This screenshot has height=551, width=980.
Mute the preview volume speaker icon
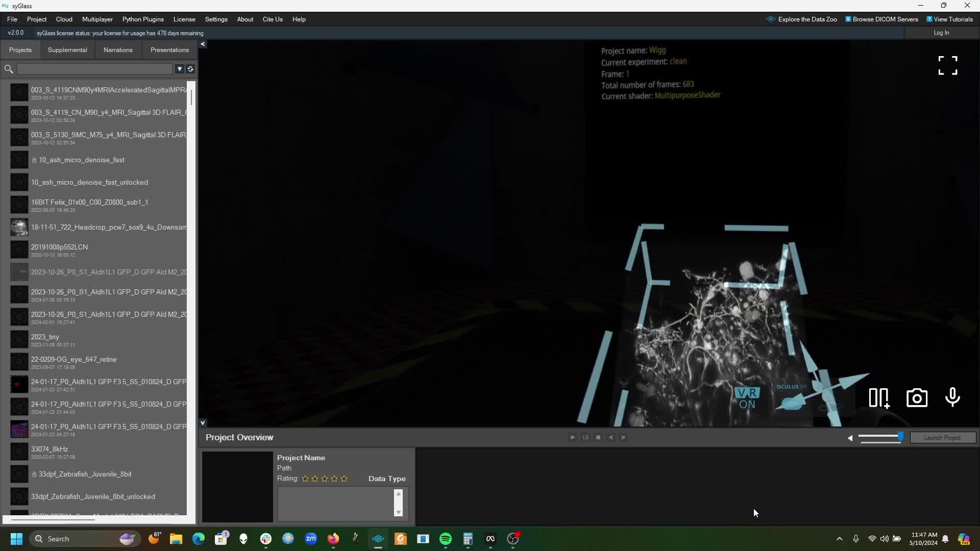[x=850, y=438]
